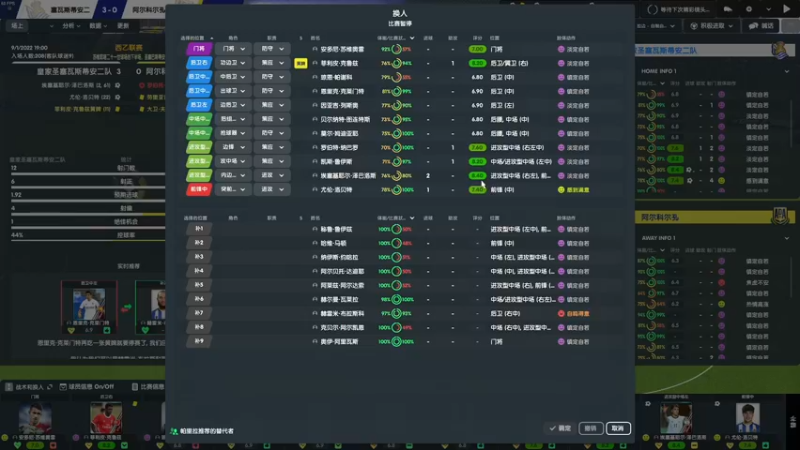800x450 pixels.
Task: Open the 战术和换人 tab at bottom left
Action: coord(29,387)
